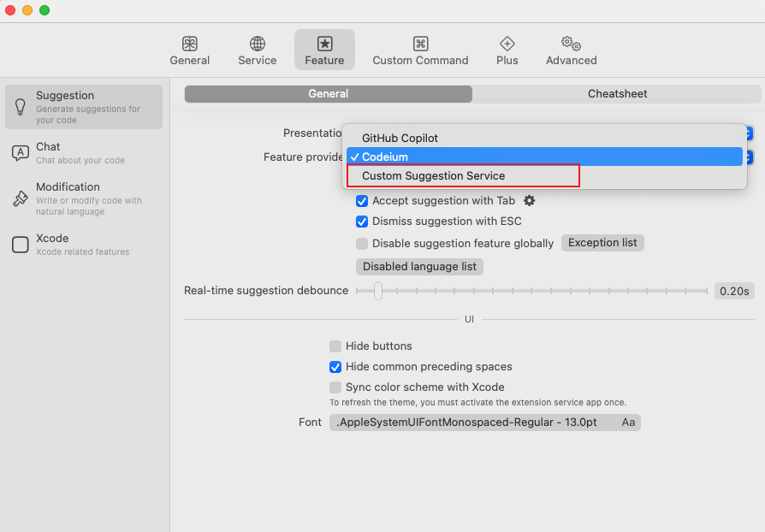Pick Codeium in the provider list
The width and height of the screenshot is (765, 532).
pyautogui.click(x=385, y=157)
